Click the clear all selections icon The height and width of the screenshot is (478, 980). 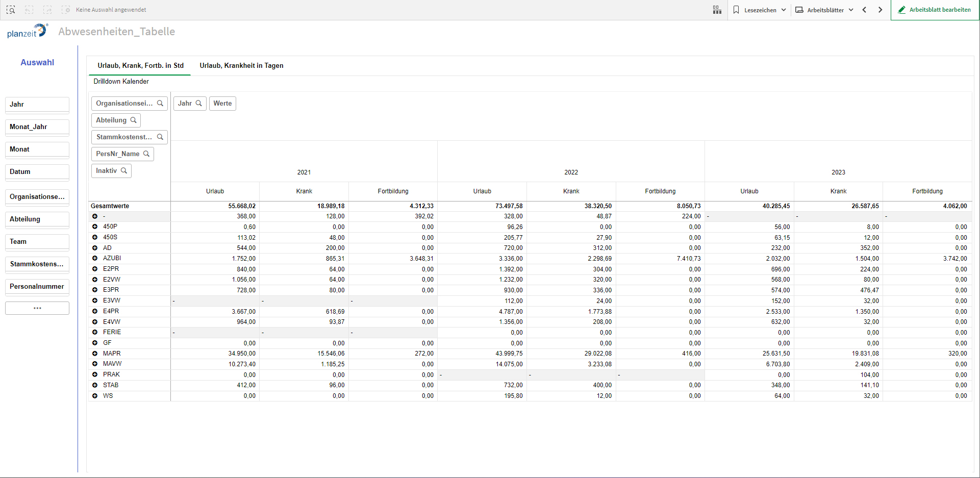tap(66, 10)
